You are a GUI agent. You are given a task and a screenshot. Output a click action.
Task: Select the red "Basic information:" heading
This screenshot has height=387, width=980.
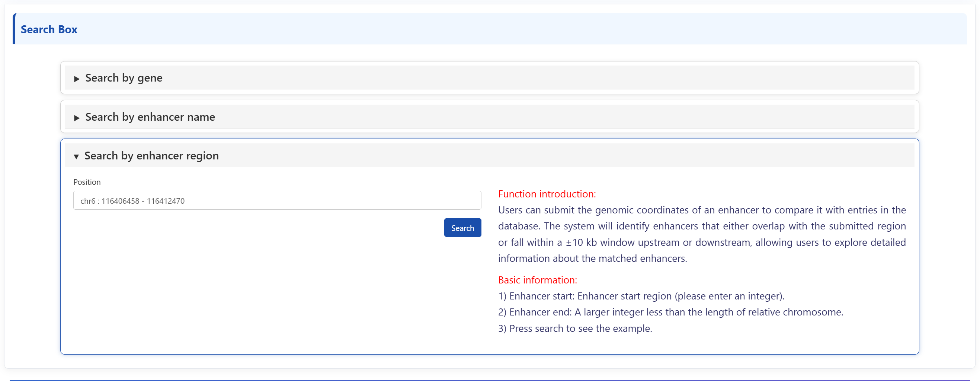(537, 280)
